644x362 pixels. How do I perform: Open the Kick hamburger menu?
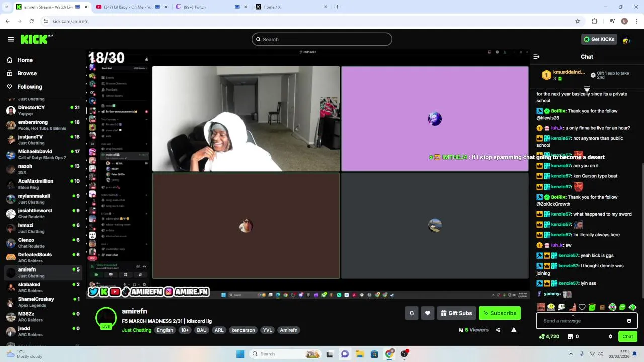coord(11,39)
